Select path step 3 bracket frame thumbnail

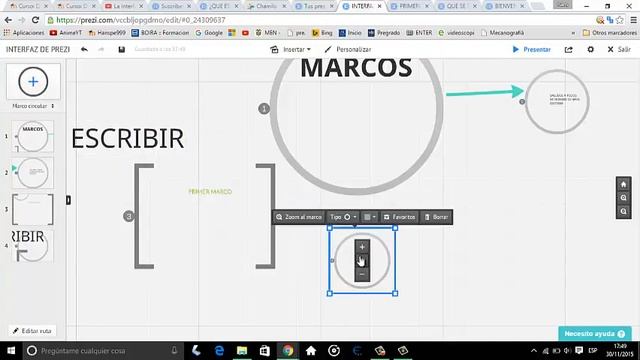pos(33,209)
